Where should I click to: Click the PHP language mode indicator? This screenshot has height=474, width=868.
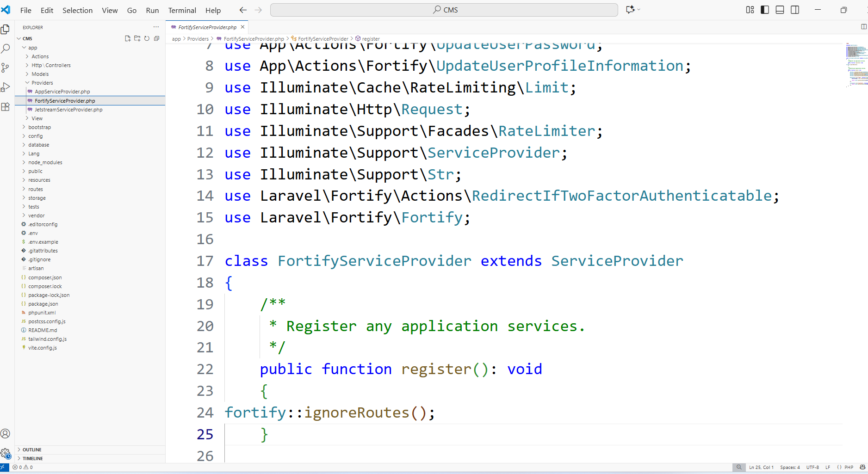(x=849, y=467)
